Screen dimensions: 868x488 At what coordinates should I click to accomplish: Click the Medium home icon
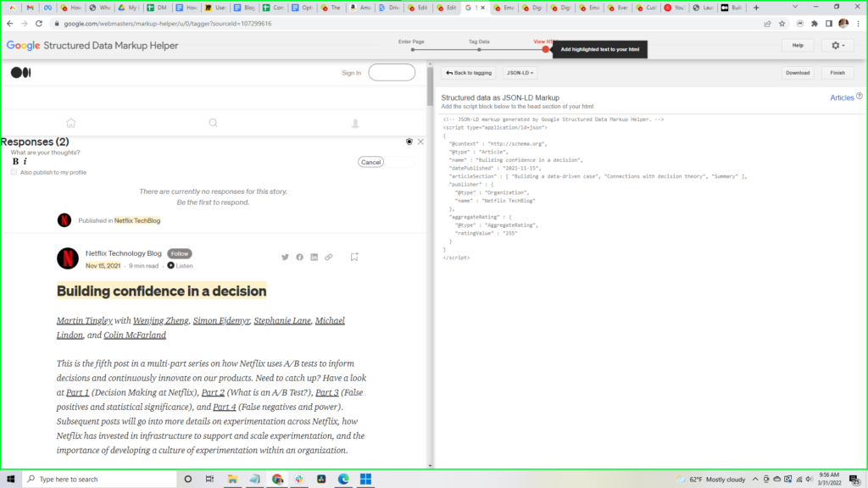point(71,123)
